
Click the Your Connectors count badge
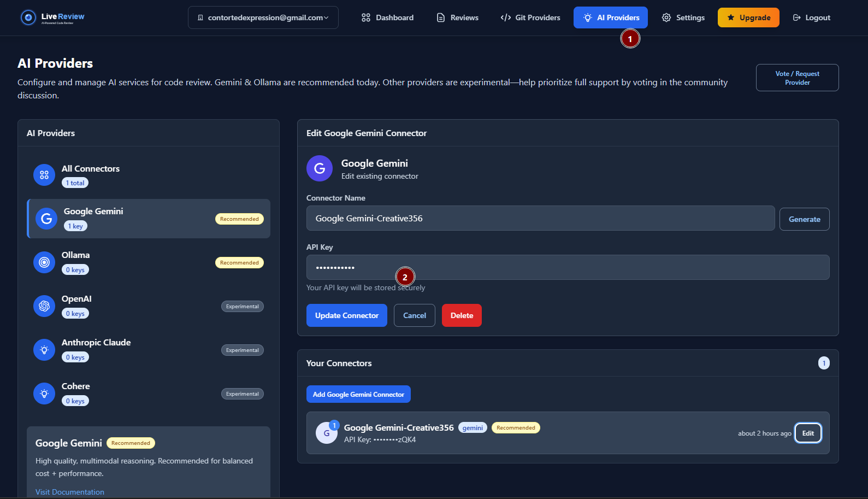coord(824,363)
